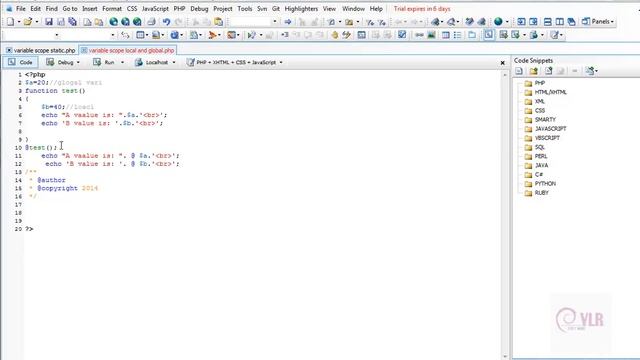This screenshot has height=360, width=640.
Task: Click the Debug button
Action: click(x=60, y=62)
